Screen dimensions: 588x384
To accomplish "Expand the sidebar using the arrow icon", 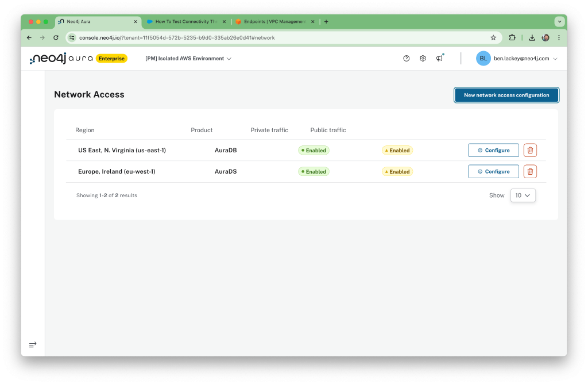I will (x=33, y=344).
